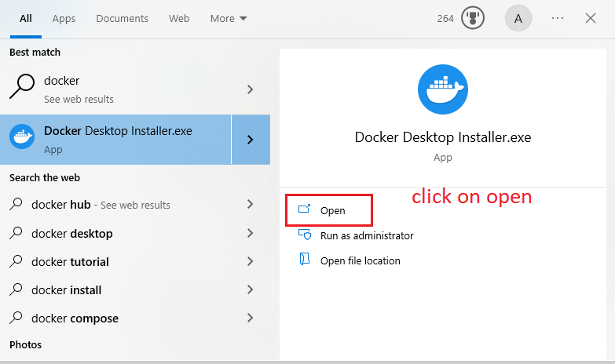
Task: Expand the More filter dropdown
Action: (x=228, y=18)
